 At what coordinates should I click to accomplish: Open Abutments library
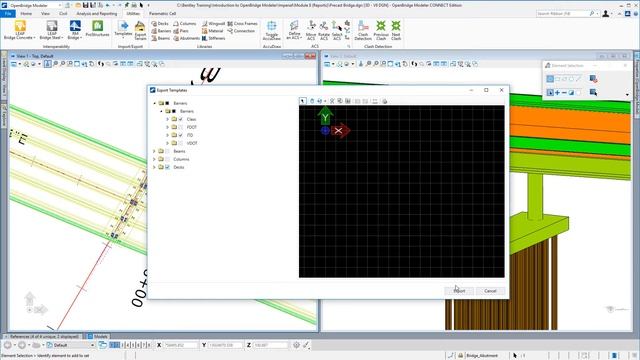(x=187, y=38)
